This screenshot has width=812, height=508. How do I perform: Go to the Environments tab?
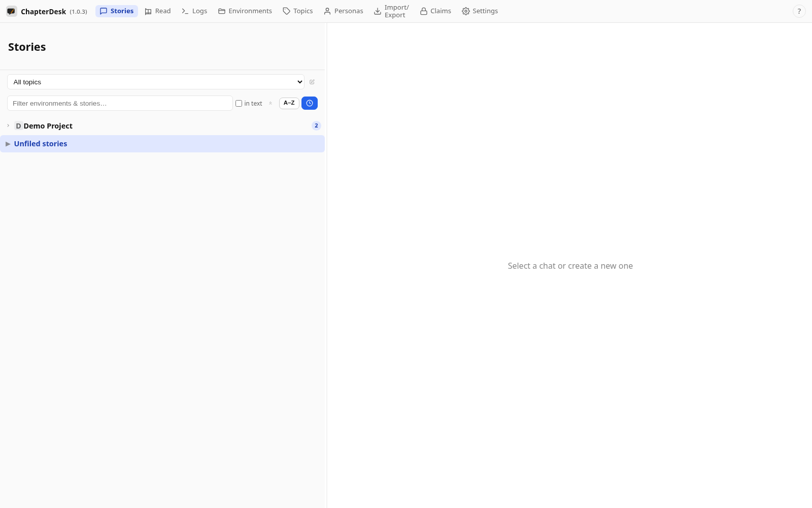245,11
